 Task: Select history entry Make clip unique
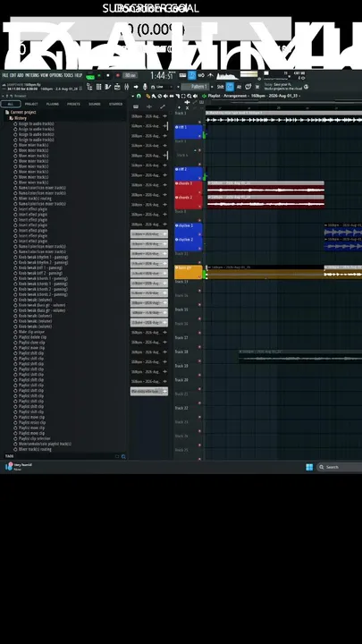click(x=31, y=332)
